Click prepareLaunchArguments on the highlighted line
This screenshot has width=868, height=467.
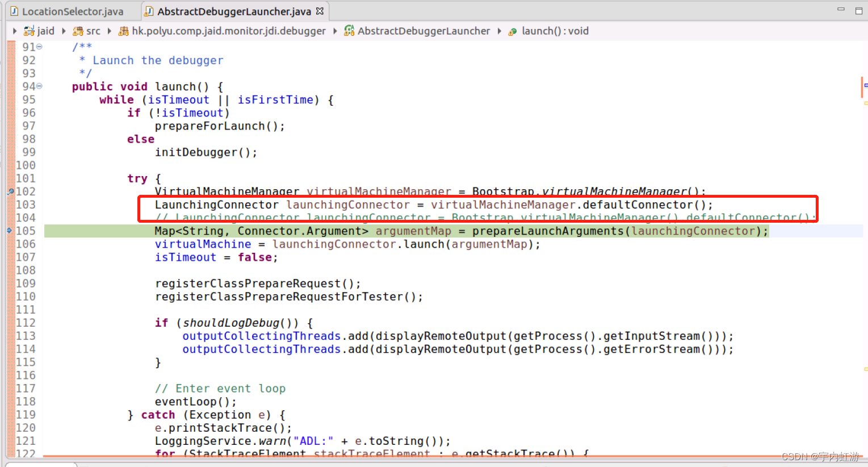click(548, 231)
